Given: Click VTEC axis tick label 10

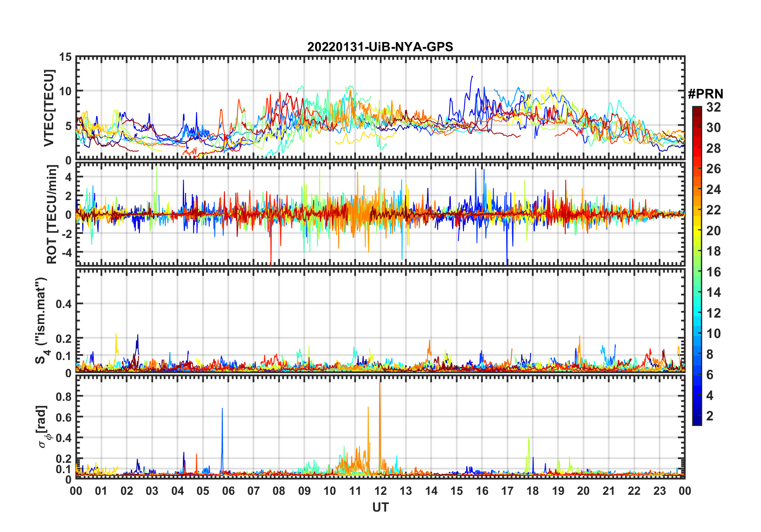Looking at the screenshot, I should pyautogui.click(x=66, y=91).
